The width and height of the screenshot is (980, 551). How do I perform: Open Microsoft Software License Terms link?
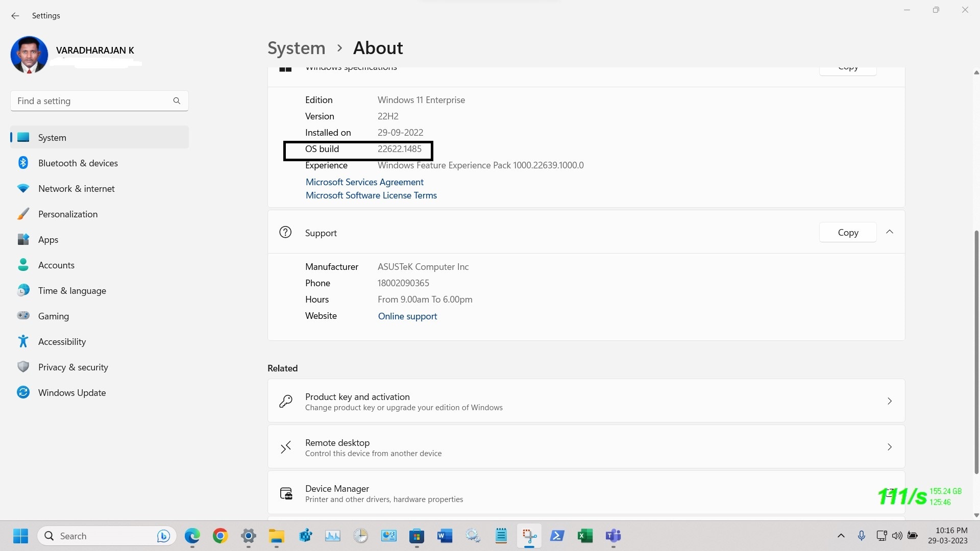pyautogui.click(x=371, y=195)
